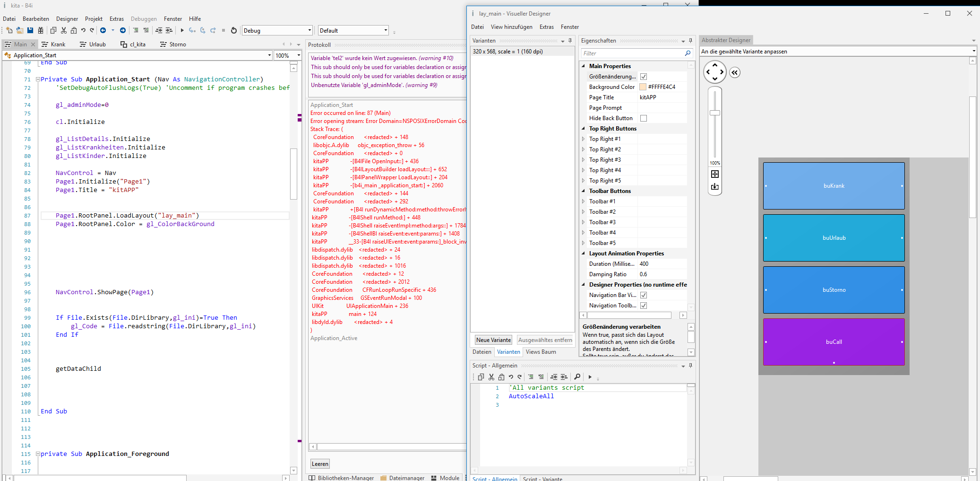
Task: Switch to the Dateien tab in designer
Action: point(481,352)
